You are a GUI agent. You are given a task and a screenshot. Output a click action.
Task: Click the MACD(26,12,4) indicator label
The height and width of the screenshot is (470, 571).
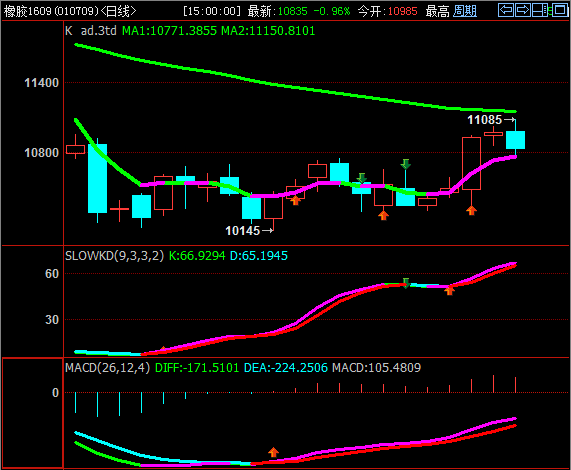tap(107, 368)
